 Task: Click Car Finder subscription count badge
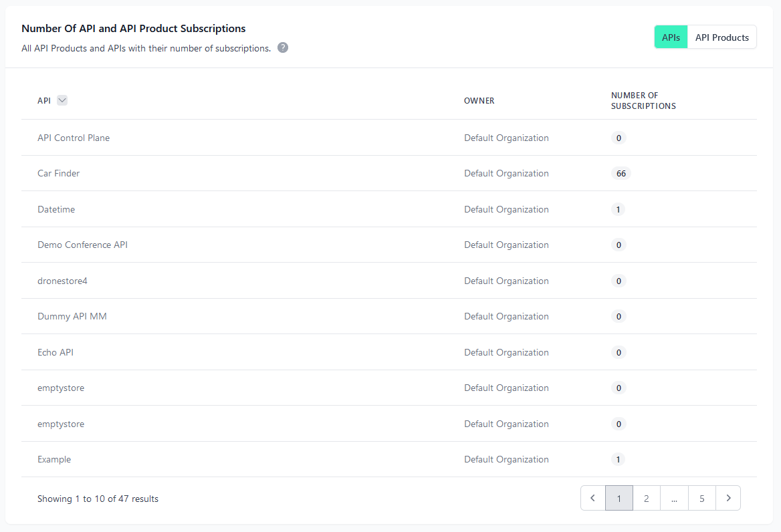pyautogui.click(x=621, y=173)
